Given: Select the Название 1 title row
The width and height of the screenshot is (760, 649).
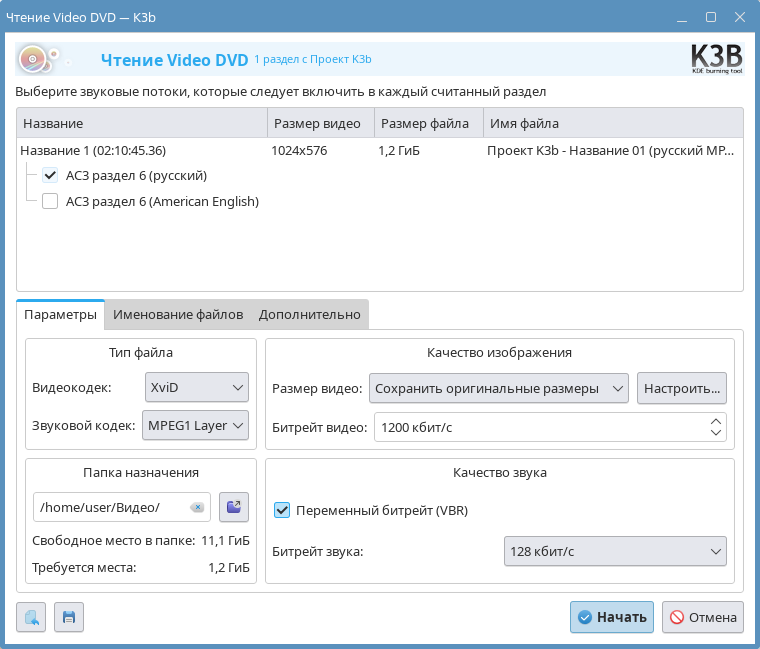Looking at the screenshot, I should click(93, 150).
